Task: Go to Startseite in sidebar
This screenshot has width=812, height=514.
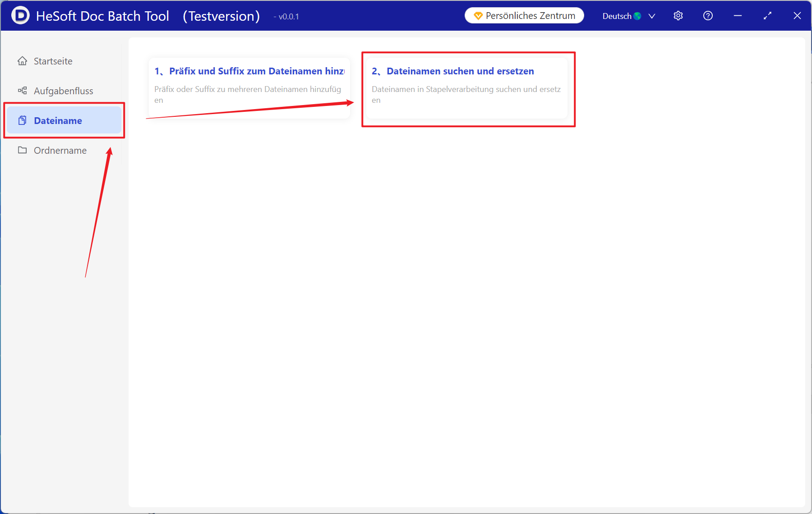Action: 53,61
